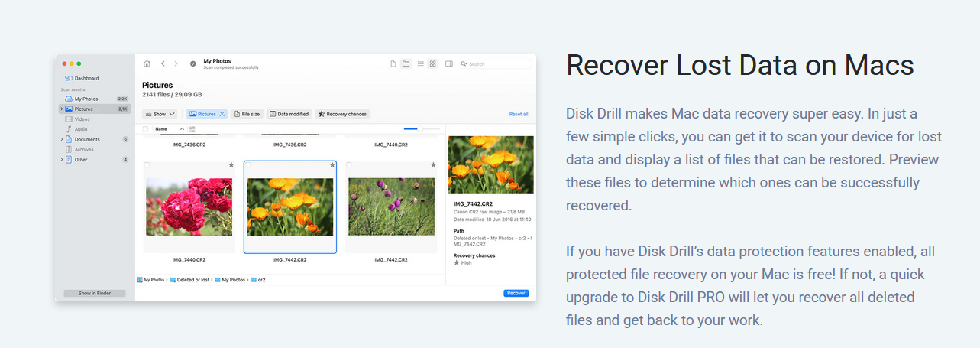The image size is (980, 348).
Task: Remove the Pictures filter with X
Action: 222,114
